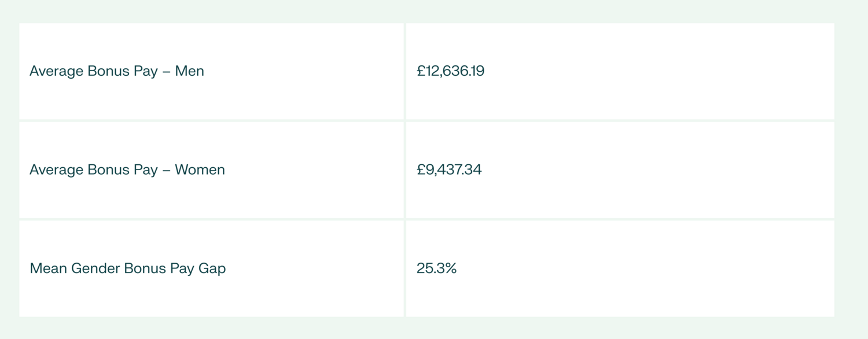The height and width of the screenshot is (339, 868).
Task: Click "Bonus" in the Women row
Action: 107,169
